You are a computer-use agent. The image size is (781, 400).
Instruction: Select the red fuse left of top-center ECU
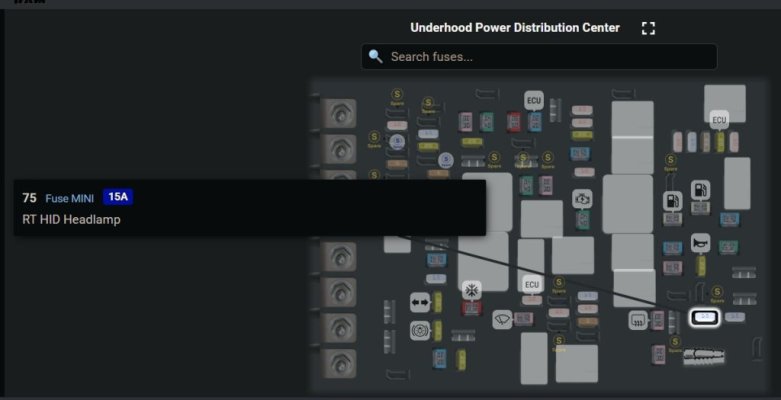[x=514, y=122]
